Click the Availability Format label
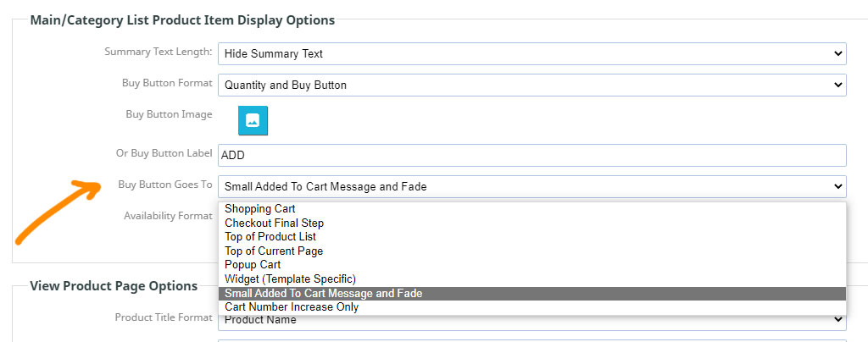This screenshot has width=868, height=342. coord(168,216)
